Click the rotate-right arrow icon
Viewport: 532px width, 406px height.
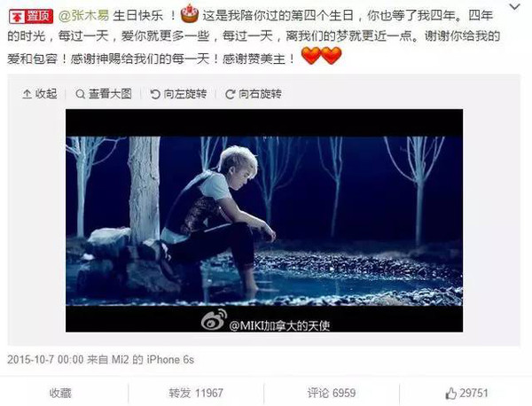pyautogui.click(x=230, y=94)
